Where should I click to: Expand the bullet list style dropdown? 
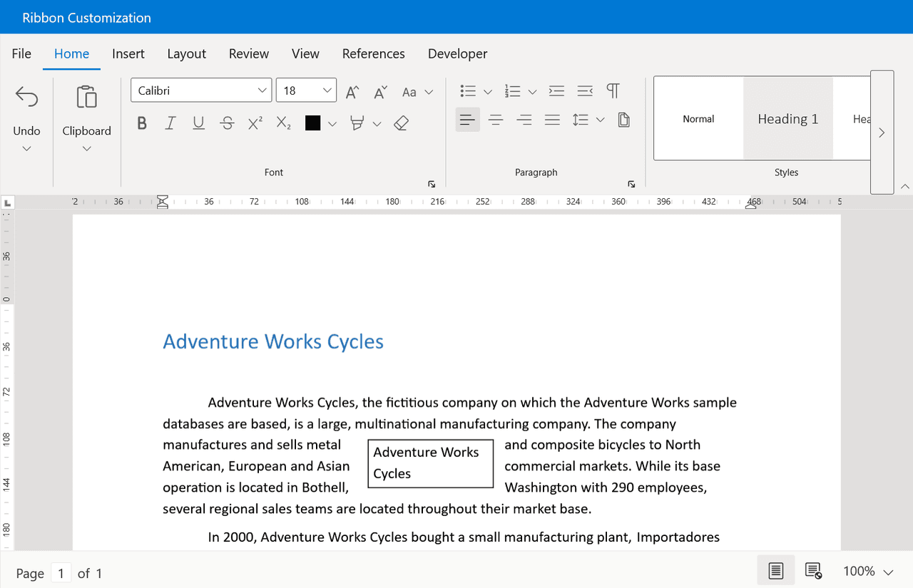pyautogui.click(x=488, y=92)
